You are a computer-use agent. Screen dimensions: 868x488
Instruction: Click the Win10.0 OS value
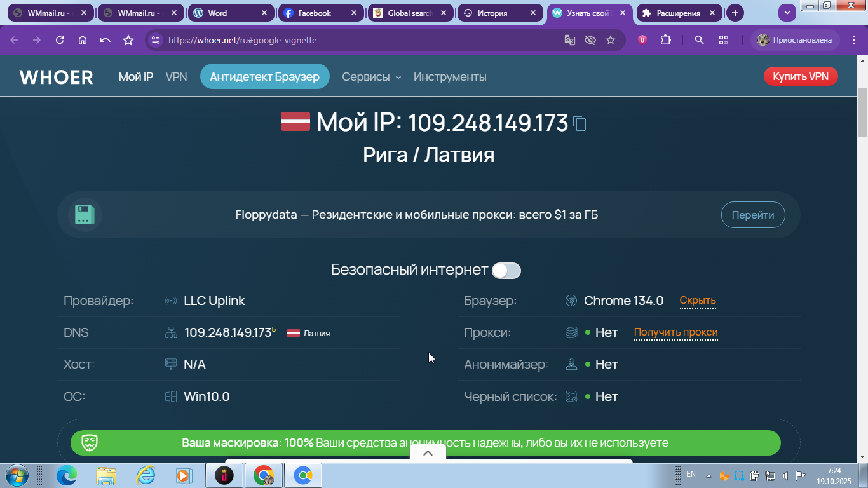[207, 396]
